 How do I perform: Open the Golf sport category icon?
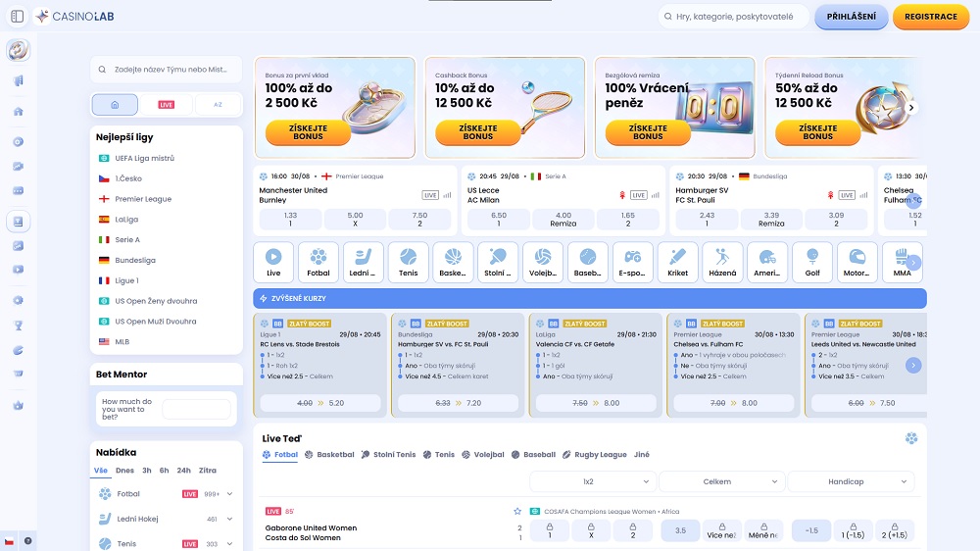point(811,262)
